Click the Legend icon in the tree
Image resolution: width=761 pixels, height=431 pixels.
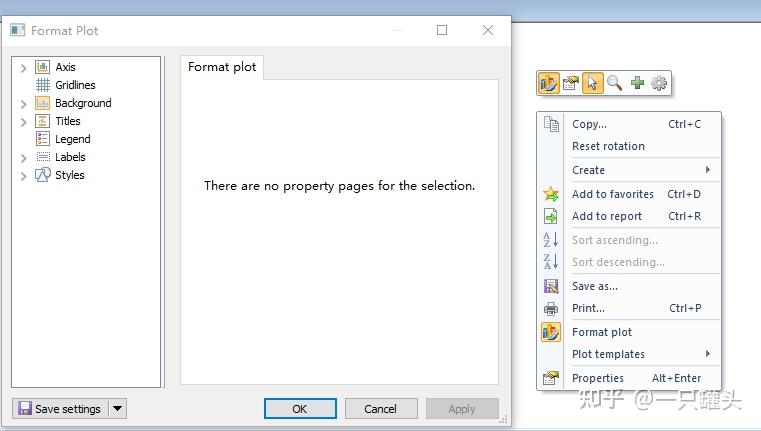[43, 139]
